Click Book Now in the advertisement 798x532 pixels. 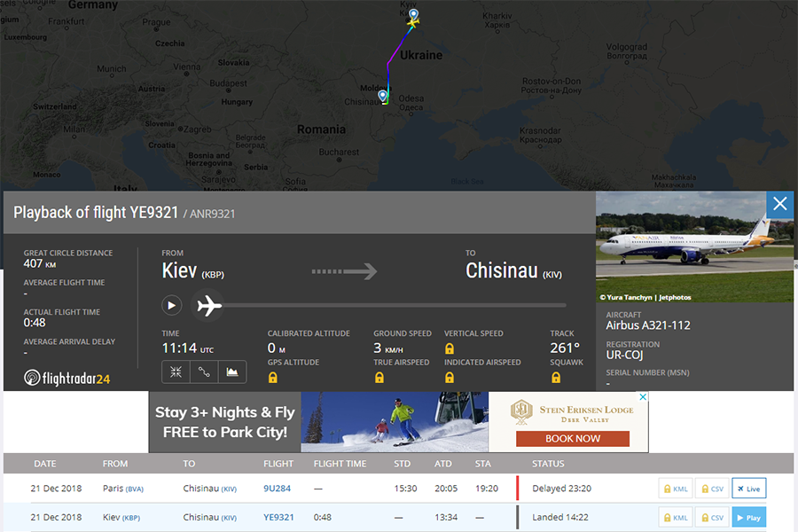click(573, 438)
